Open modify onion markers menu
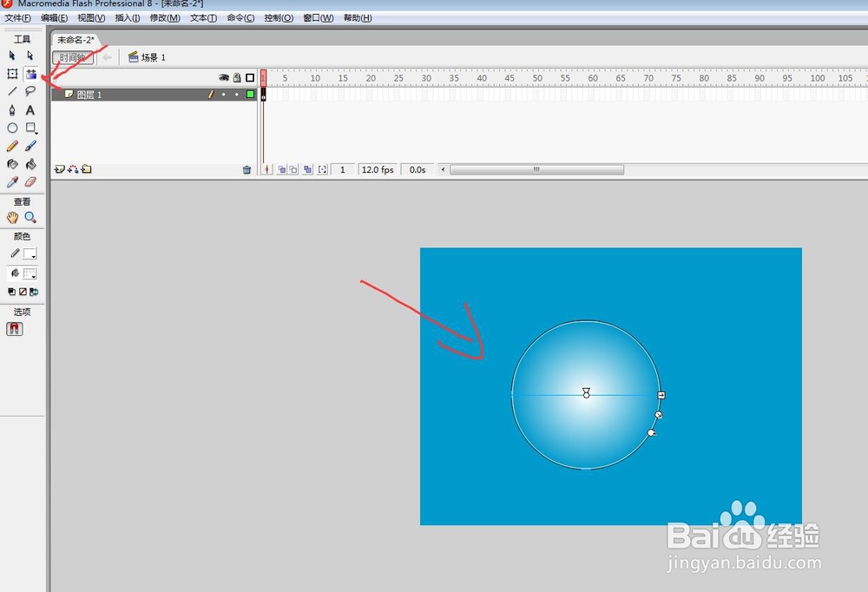Screen dimensions: 868x592 [322, 169]
